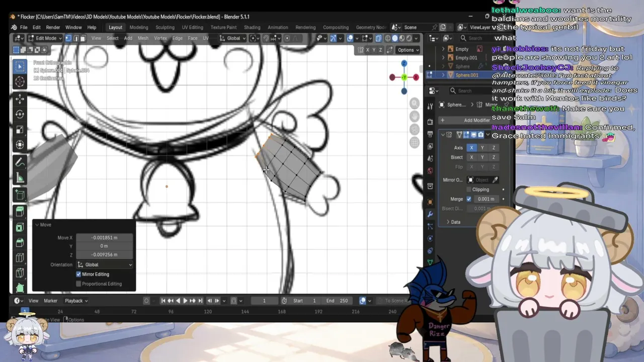Screen dimensions: 644x362
Task: Switch to vertex select mode
Action: (69, 38)
